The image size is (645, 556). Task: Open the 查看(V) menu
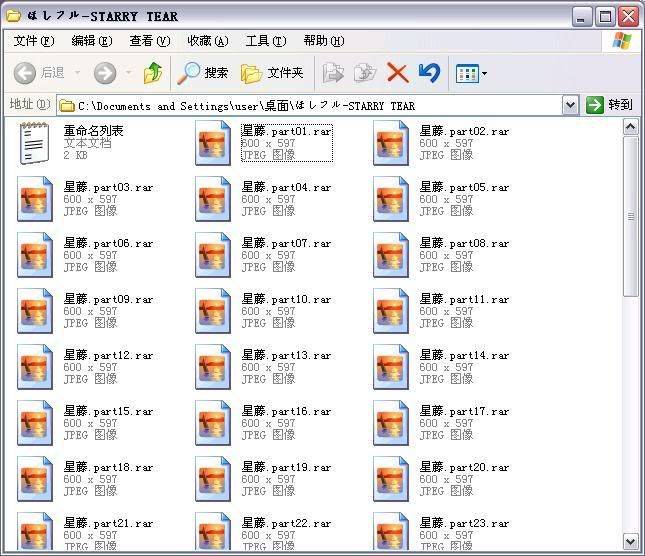(150, 41)
